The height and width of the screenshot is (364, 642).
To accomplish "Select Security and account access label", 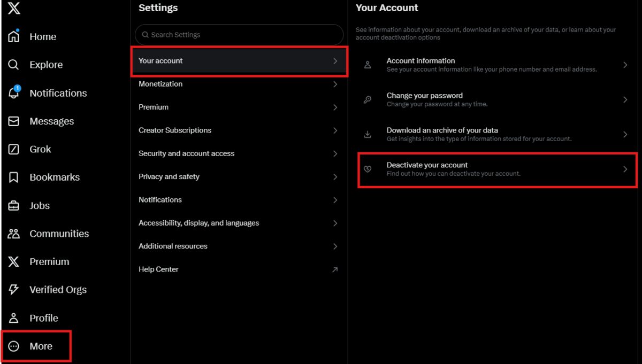I will click(187, 153).
